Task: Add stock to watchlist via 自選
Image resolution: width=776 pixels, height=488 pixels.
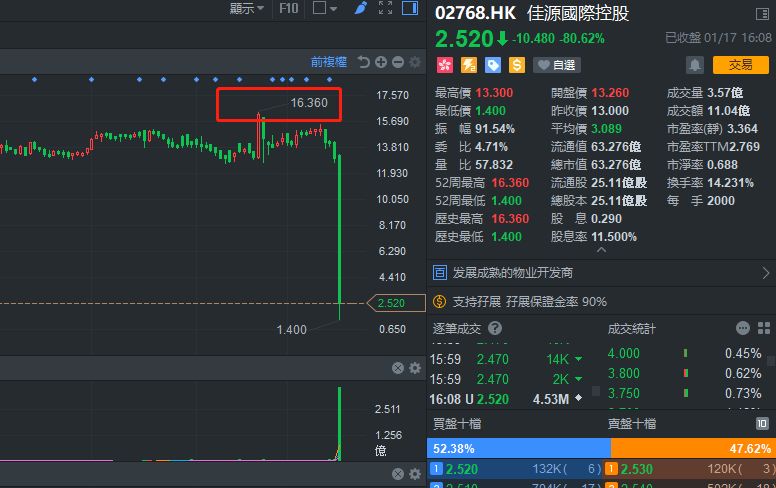Action: [557, 65]
